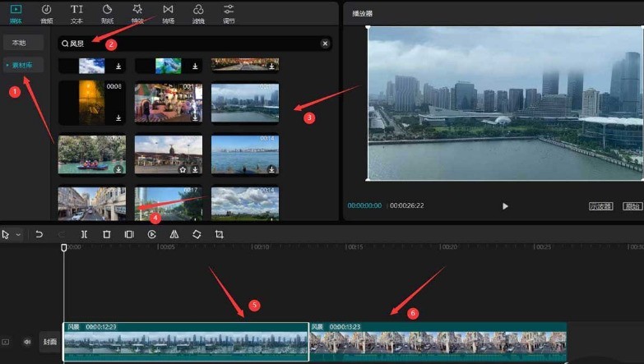
Task: Open the 转场 (Transitions) panel icon
Action: 168,12
